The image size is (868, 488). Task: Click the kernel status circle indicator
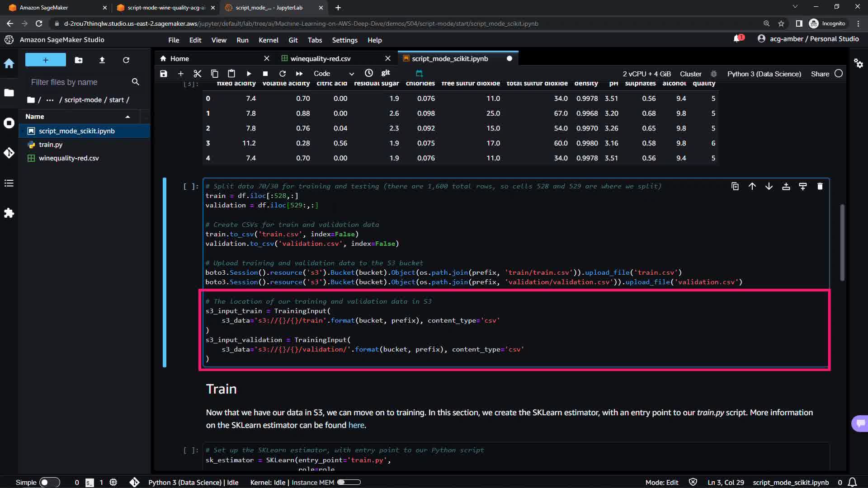pos(839,74)
